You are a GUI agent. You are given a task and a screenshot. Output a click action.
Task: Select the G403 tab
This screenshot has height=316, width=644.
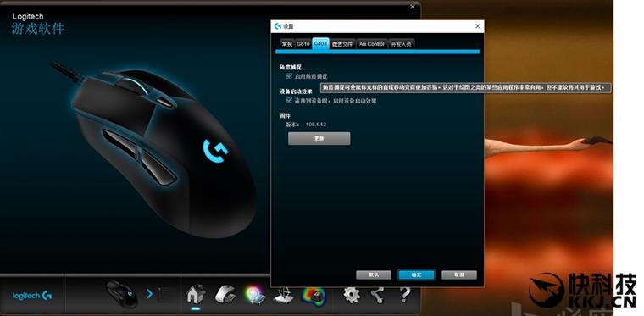(320, 43)
